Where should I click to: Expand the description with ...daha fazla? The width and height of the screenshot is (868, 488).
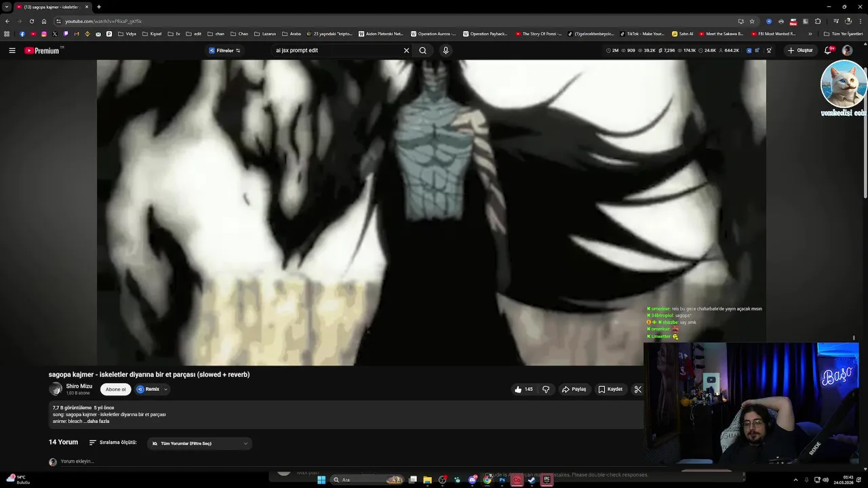point(97,421)
